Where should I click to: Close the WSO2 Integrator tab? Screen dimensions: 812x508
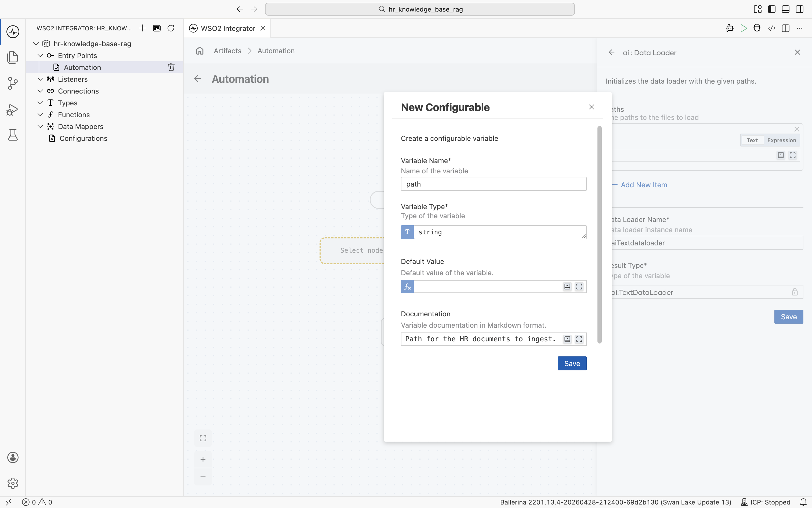pos(263,28)
